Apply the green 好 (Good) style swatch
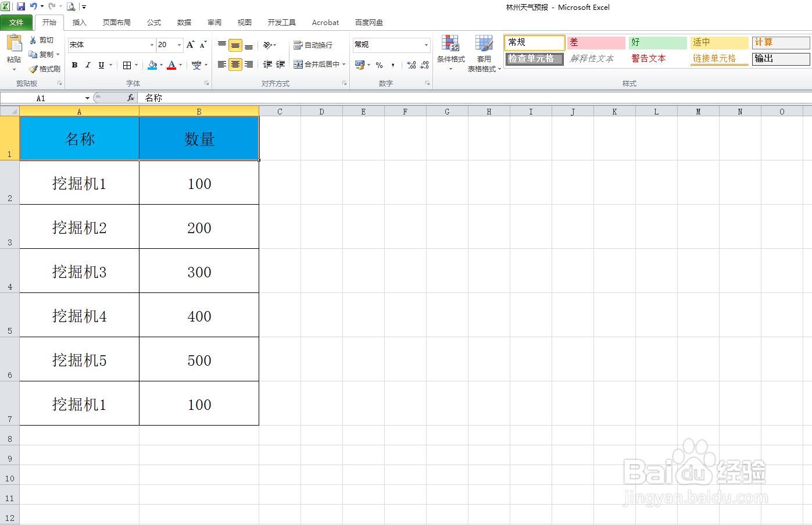The image size is (812, 525). coord(658,42)
